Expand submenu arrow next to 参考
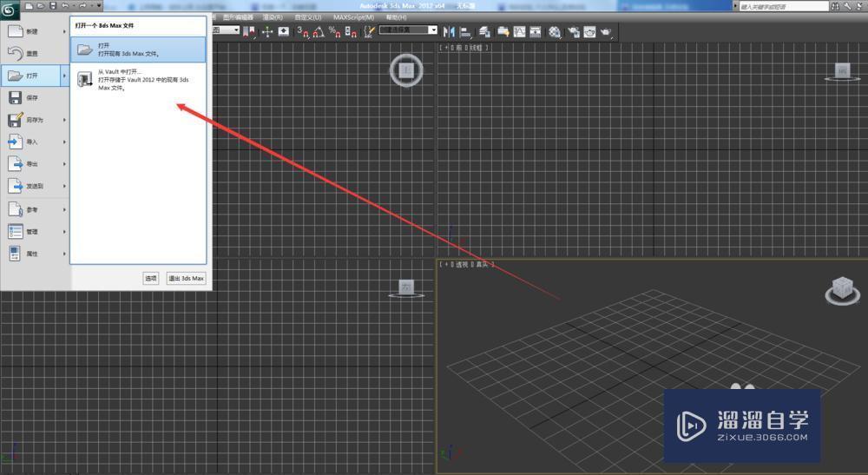 pyautogui.click(x=64, y=210)
